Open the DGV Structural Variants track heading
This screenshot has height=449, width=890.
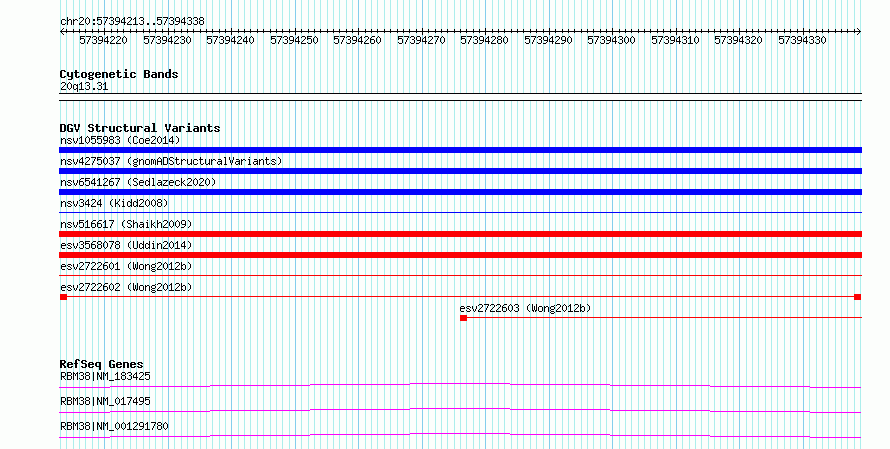140,128
